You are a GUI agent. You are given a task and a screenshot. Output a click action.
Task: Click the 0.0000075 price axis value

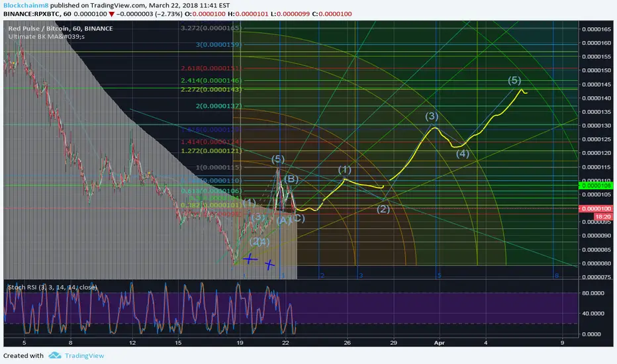[x=596, y=277]
